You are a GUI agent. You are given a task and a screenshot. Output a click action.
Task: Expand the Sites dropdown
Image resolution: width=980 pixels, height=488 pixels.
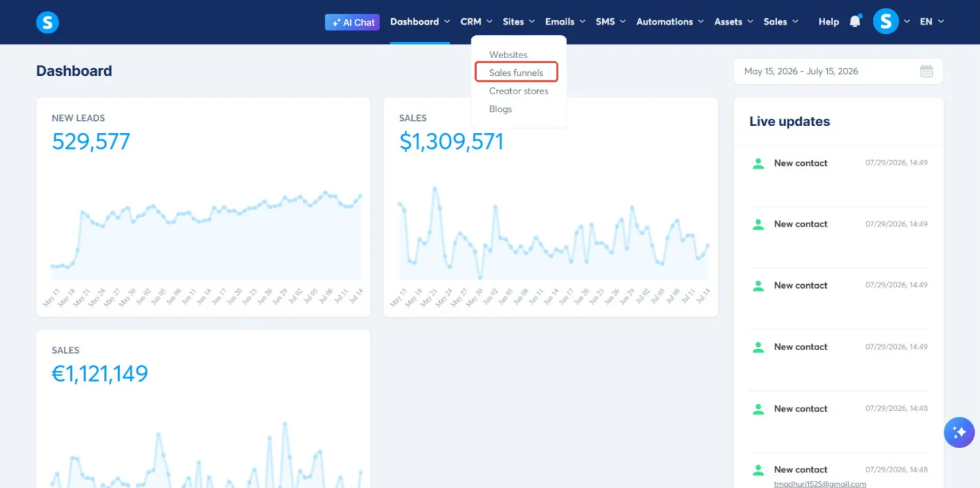[x=519, y=22]
